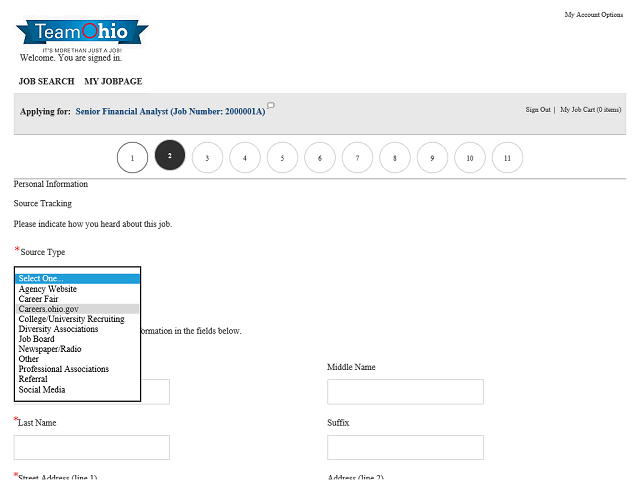Open the comment bubble icon beside job title
This screenshot has height=480, width=640.
point(271,105)
